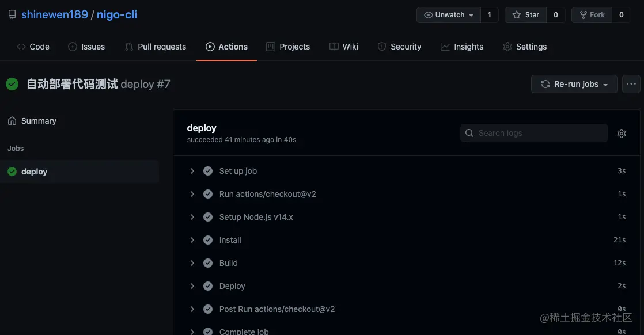Fork the repository with the Fork button

coord(592,15)
